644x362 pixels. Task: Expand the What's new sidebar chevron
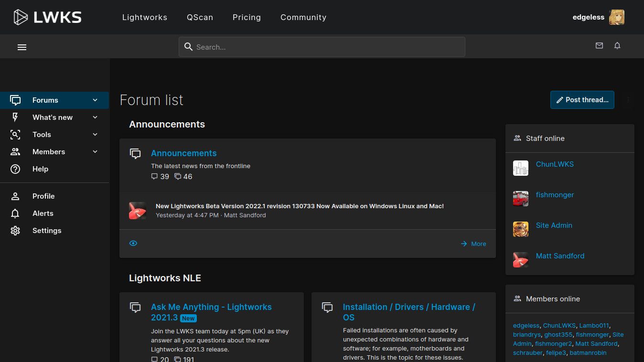click(x=95, y=117)
